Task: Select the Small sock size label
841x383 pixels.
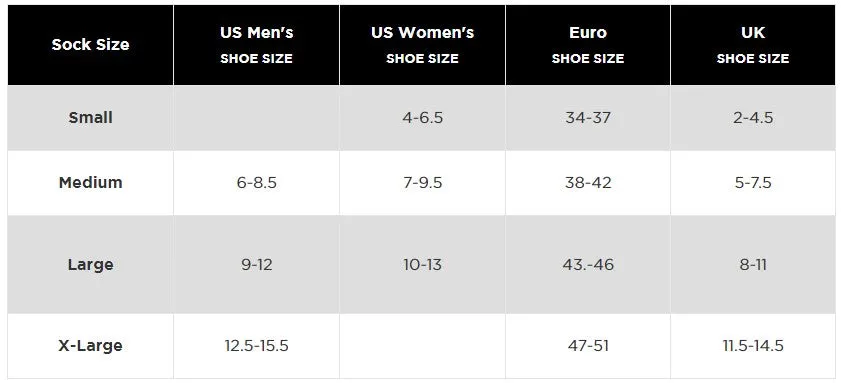Action: [90, 117]
